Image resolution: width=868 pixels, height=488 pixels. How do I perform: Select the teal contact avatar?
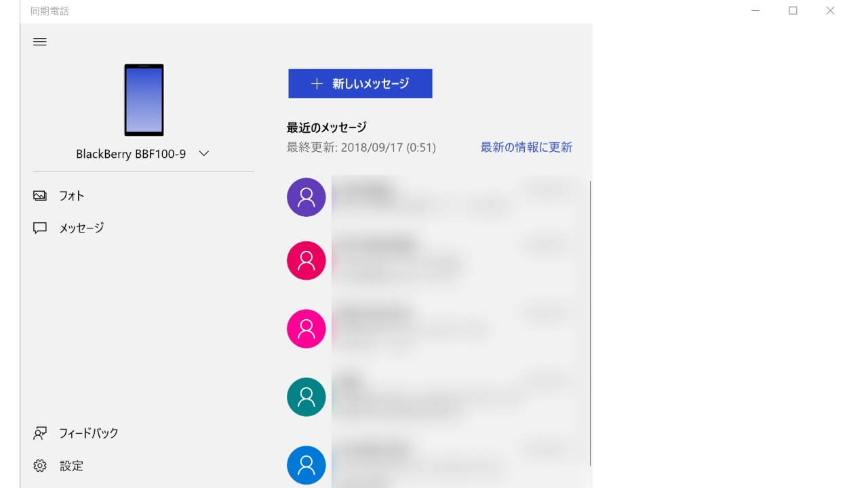(307, 397)
